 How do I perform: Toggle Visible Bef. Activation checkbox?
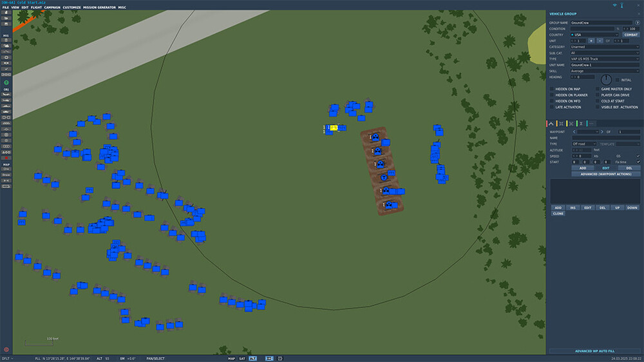[598, 107]
